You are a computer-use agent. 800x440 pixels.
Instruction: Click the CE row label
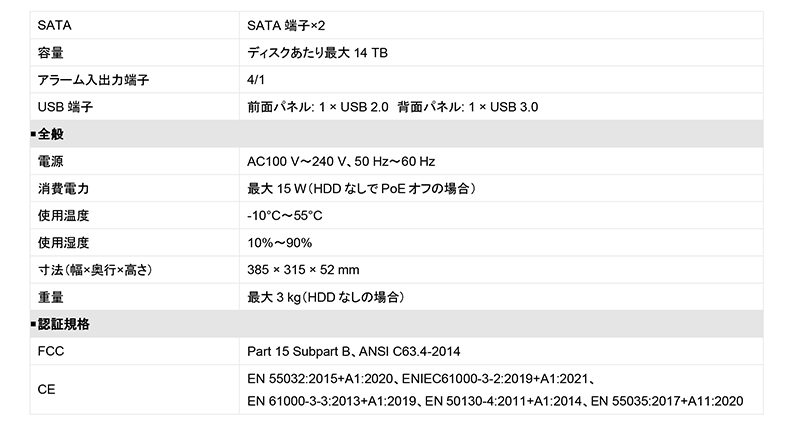tap(46, 390)
